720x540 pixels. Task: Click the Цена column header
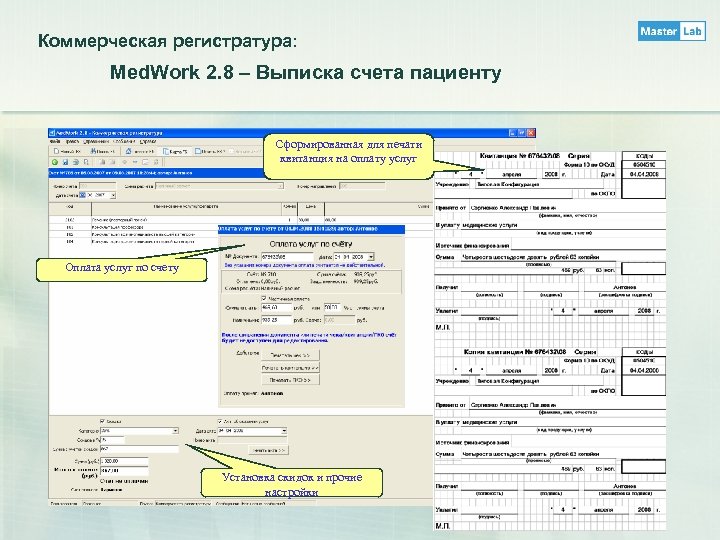click(311, 208)
